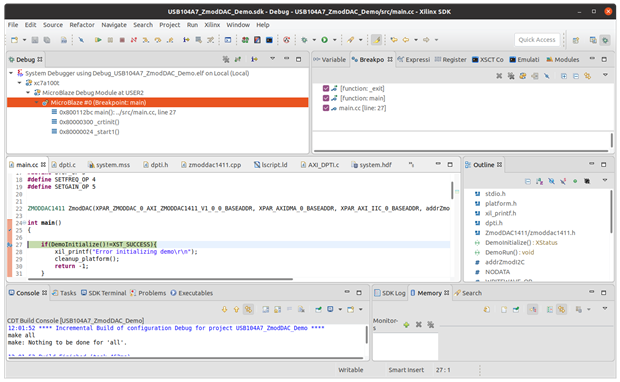Click the editor vertical scrollbar thumb
Image resolution: width=620 pixels, height=382 pixels.
452,191
